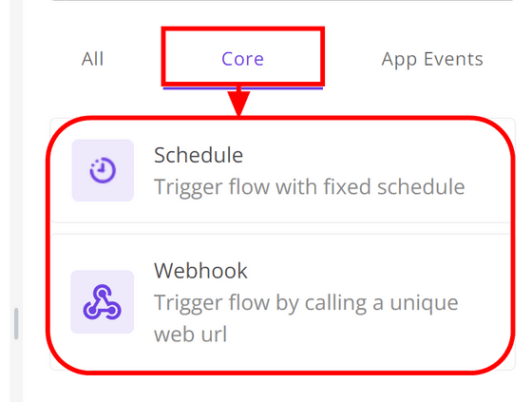
Task: Select the Webhook trigger icon
Action: pyautogui.click(x=103, y=302)
